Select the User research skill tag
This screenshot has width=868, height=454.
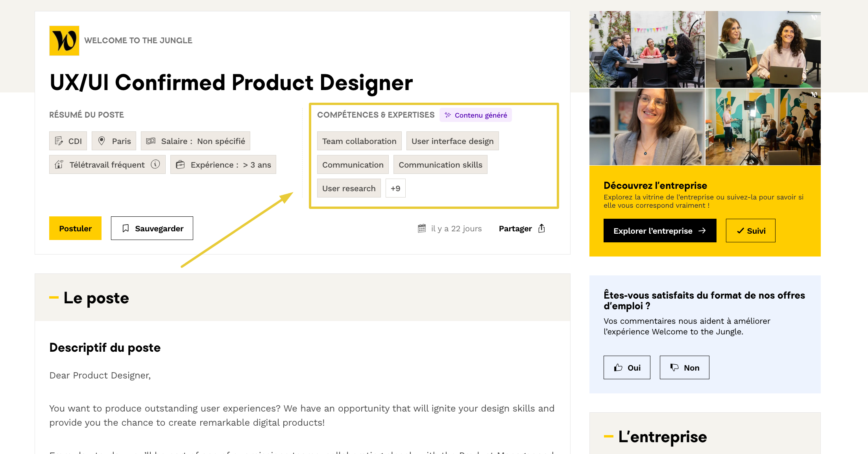point(349,188)
